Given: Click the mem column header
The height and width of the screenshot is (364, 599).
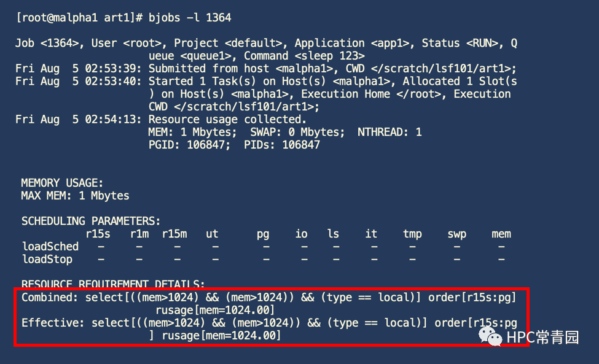Looking at the screenshot, I should tap(501, 234).
